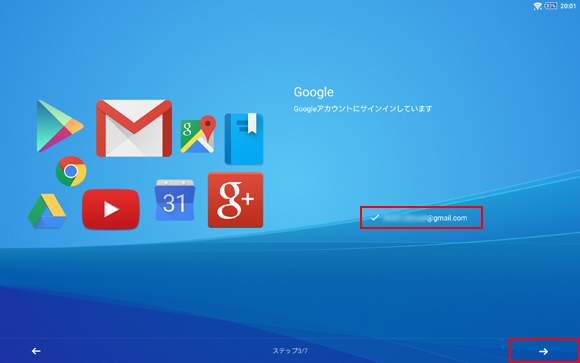Click the Googleアカウントにサインインしています message
Image resolution: width=580 pixels, height=363 pixels.
pyautogui.click(x=363, y=109)
